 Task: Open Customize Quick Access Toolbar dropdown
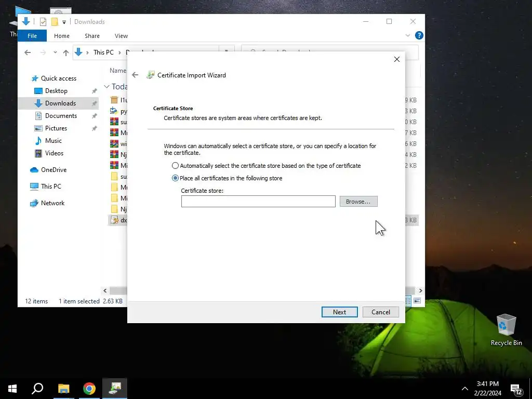(x=64, y=22)
